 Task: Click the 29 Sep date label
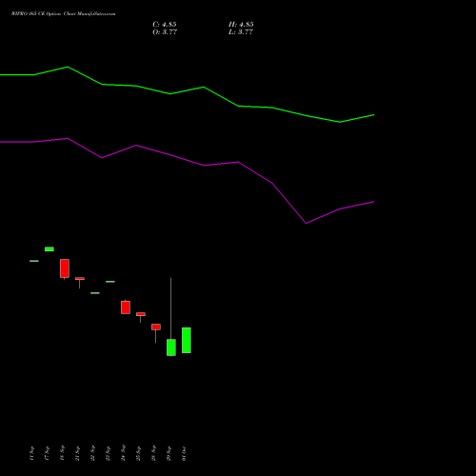pos(169,453)
